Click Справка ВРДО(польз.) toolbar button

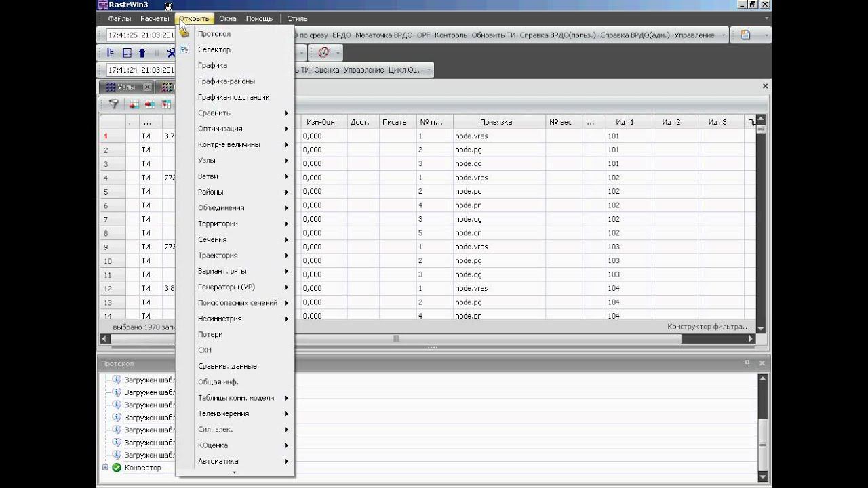pos(558,35)
